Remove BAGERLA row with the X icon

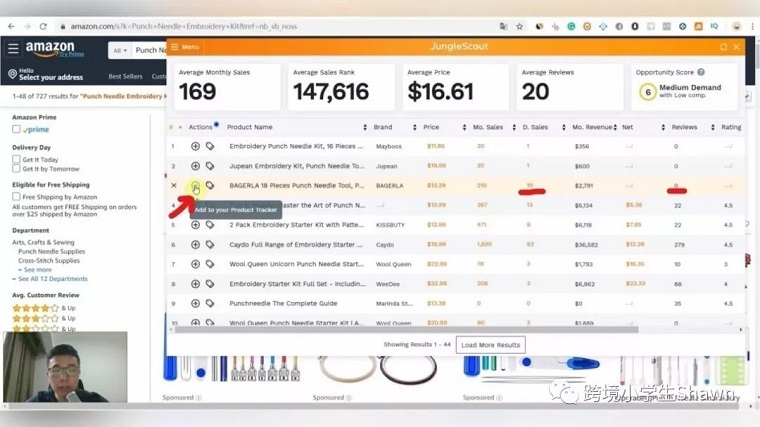pyautogui.click(x=174, y=185)
